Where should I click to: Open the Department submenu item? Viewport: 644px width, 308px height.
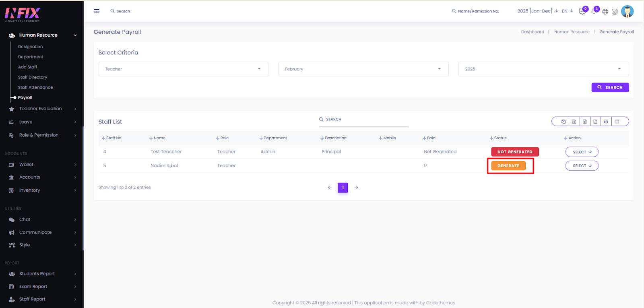tap(31, 57)
